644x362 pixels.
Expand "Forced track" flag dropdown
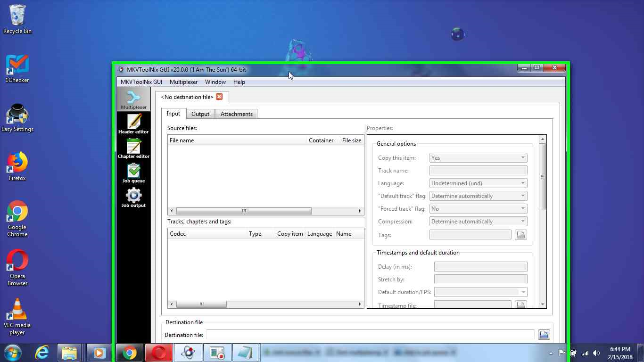[x=478, y=209]
